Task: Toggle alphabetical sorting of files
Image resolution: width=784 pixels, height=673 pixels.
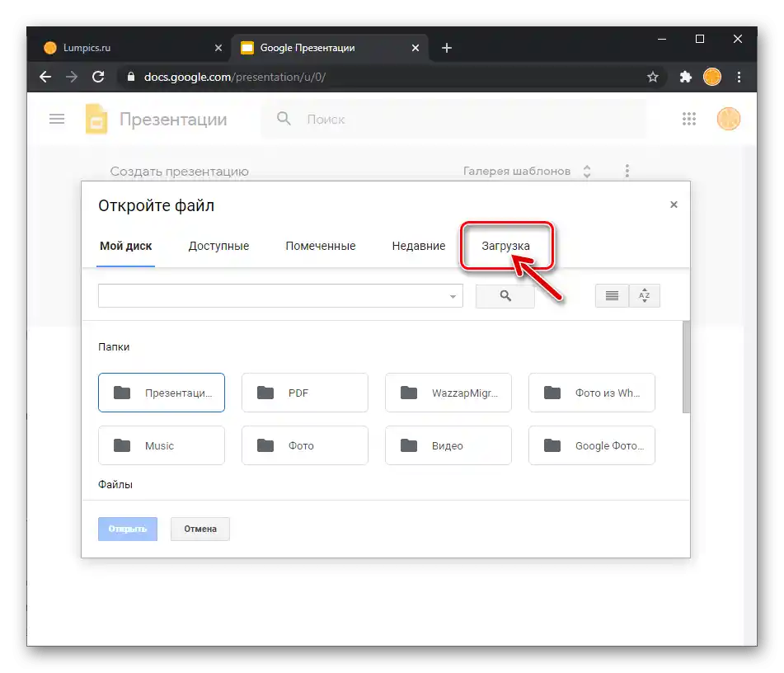Action: (645, 295)
